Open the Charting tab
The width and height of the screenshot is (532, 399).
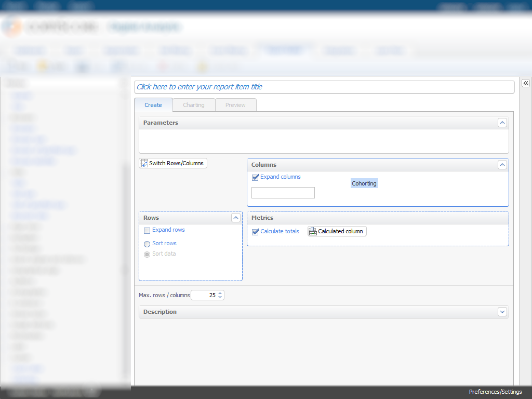pyautogui.click(x=194, y=105)
